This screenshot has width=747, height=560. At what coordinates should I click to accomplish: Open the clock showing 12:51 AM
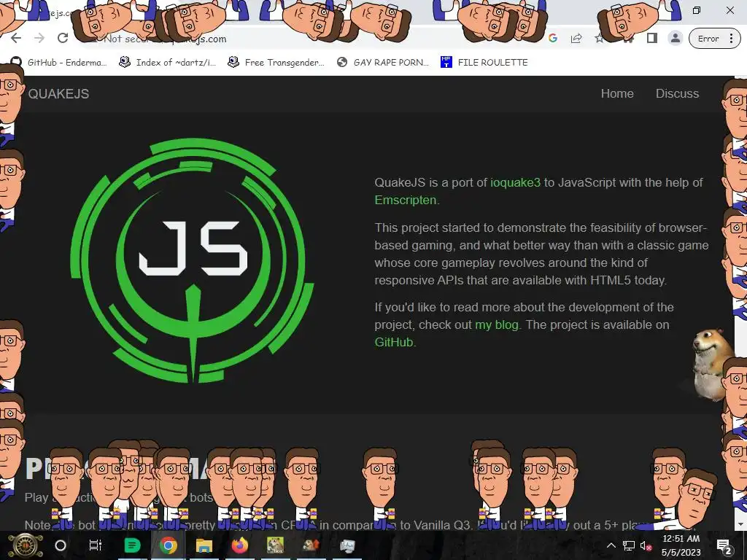pyautogui.click(x=681, y=545)
